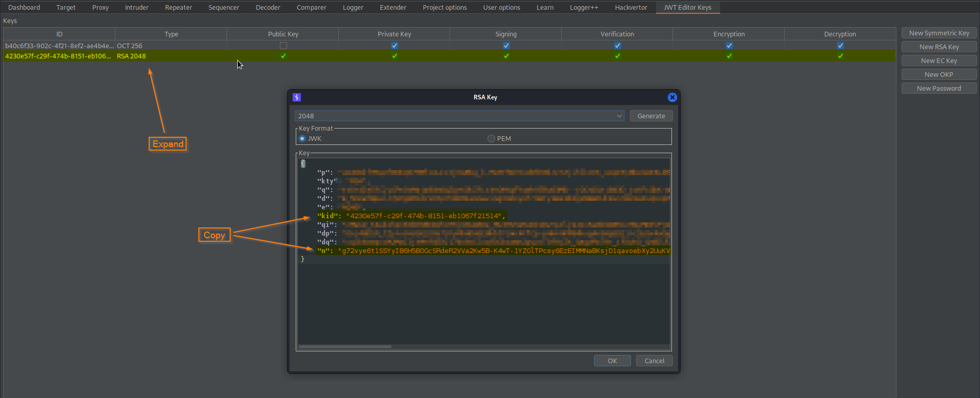The height and width of the screenshot is (398, 980).
Task: Select the key row with ID 4230e57f-c29f
Action: [x=450, y=56]
